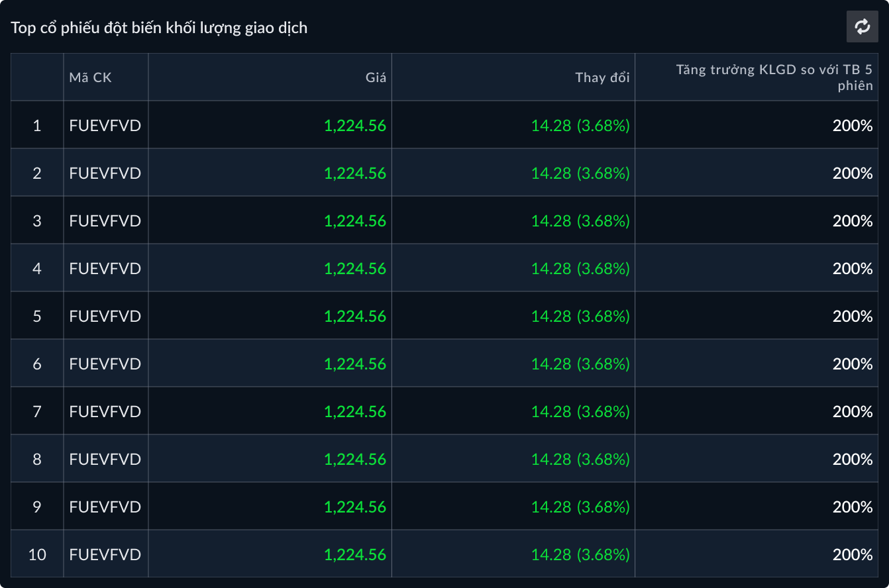Open FUEVFVD ticker in row 10
This screenshot has height=588, width=889.
[x=105, y=554]
